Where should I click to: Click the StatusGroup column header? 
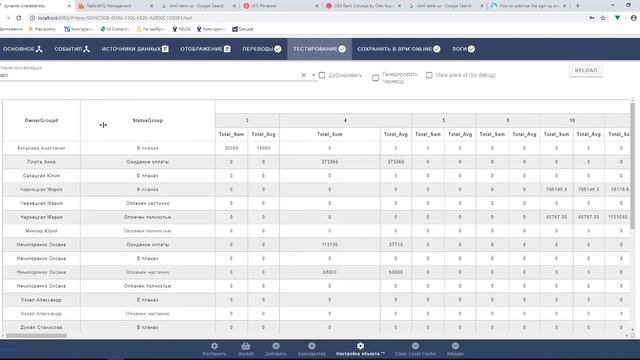[148, 120]
